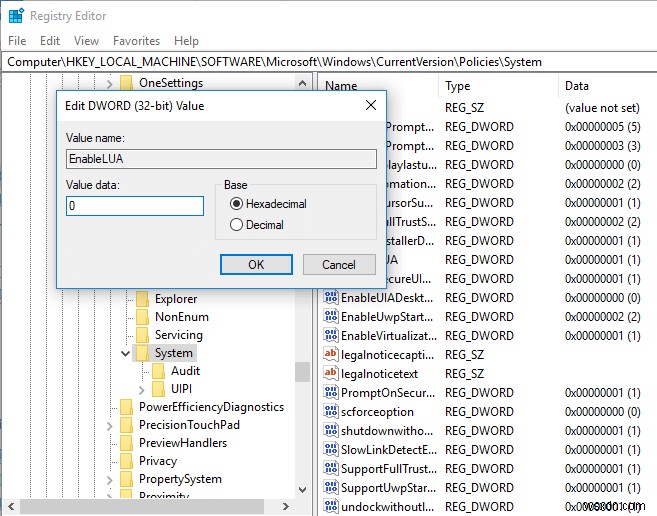Click the Value data input field
The height and width of the screenshot is (516, 657).
(135, 206)
